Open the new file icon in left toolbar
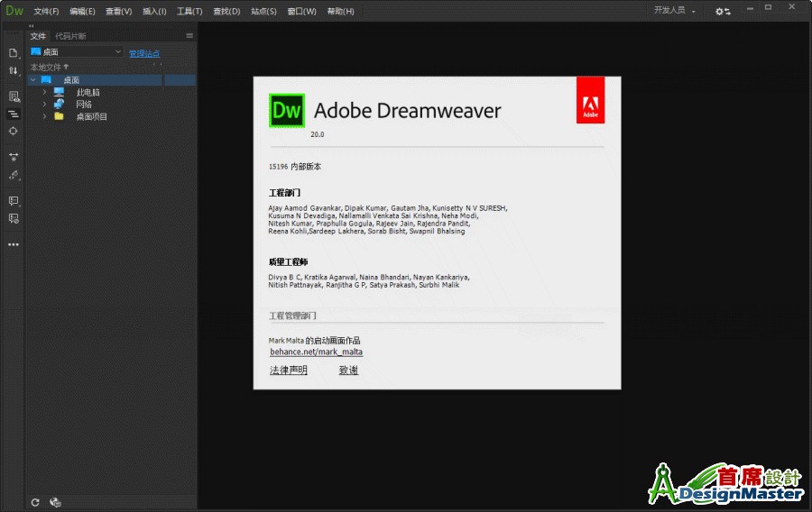812x512 pixels. pyautogui.click(x=14, y=53)
